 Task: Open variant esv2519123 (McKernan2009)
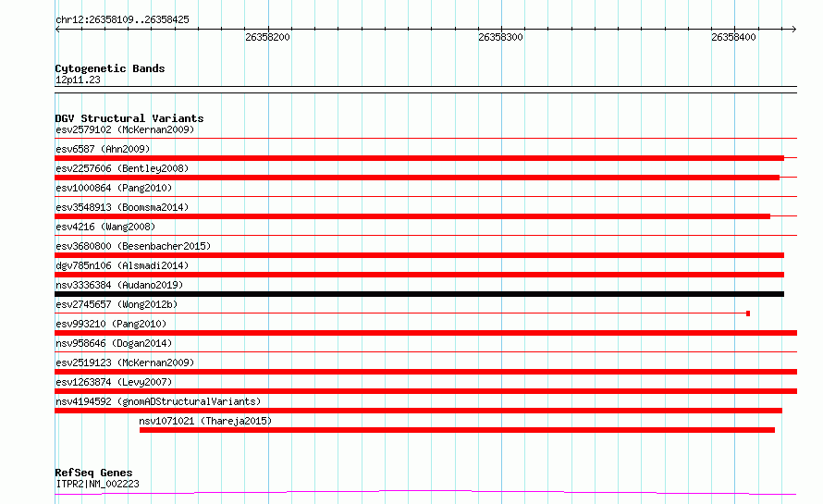125,363
